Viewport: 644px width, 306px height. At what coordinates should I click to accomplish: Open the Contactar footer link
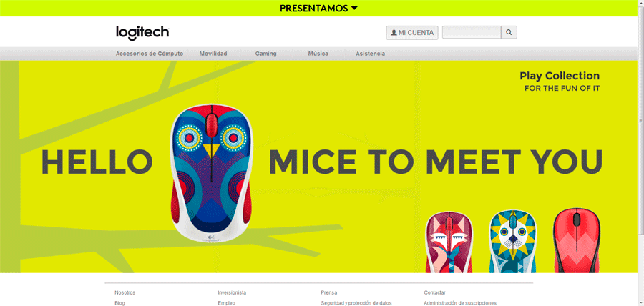pos(434,292)
